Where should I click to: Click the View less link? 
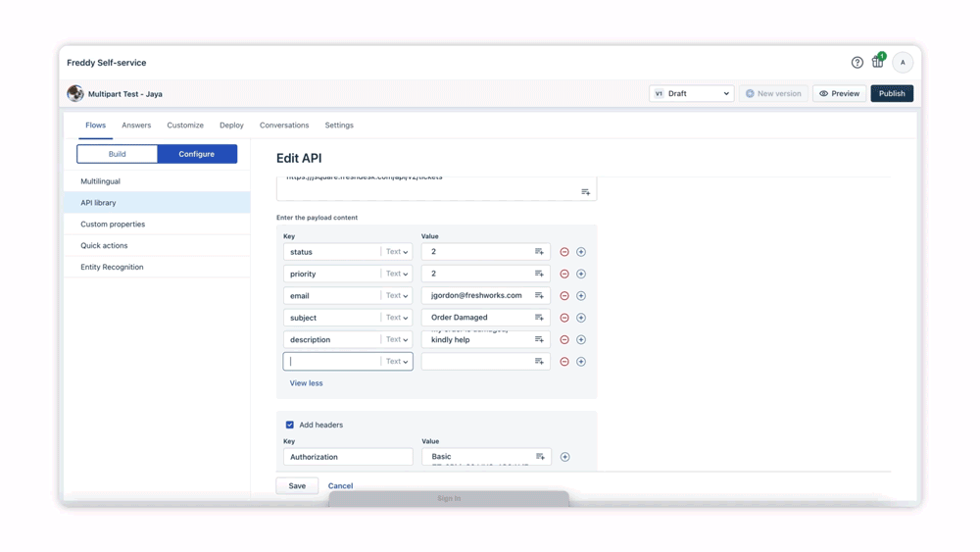306,383
